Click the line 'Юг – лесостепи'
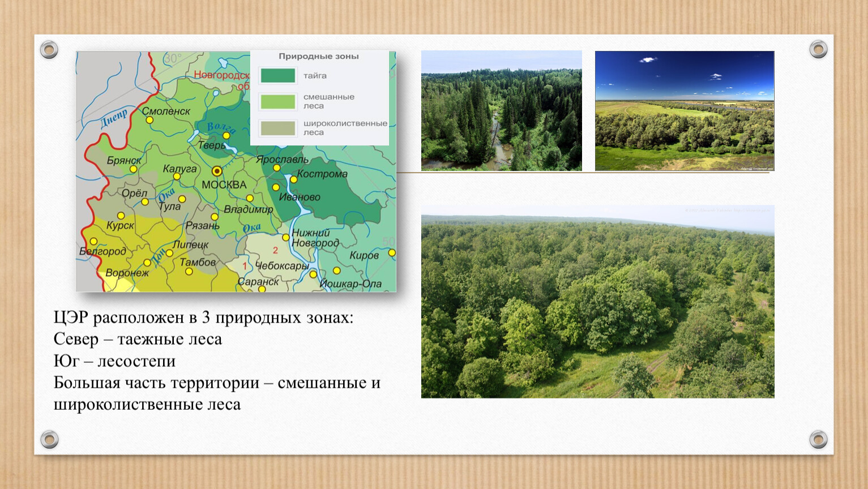Screen dimensions: 868x489 (114, 361)
